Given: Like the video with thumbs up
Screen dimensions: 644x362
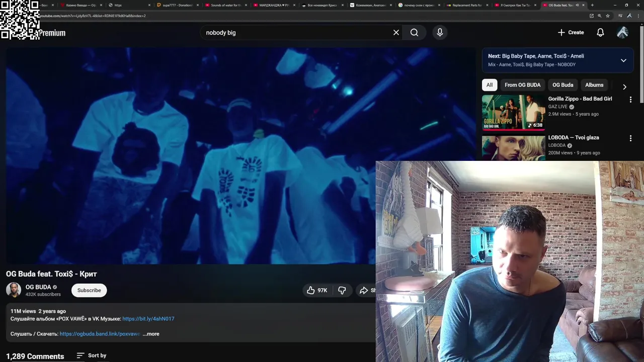Looking at the screenshot, I should tap(316, 290).
